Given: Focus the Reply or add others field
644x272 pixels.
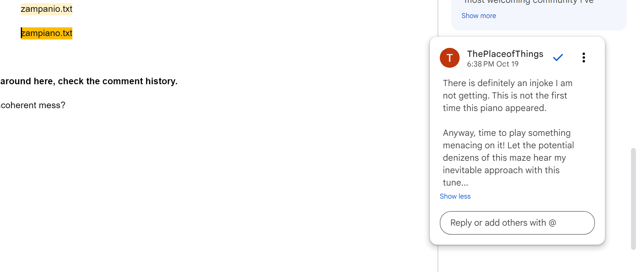Looking at the screenshot, I should pos(517,223).
